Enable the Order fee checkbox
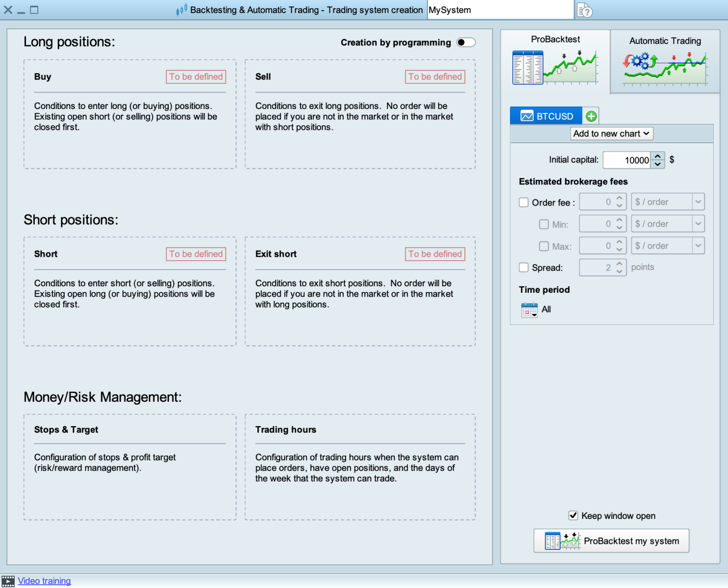The width and height of the screenshot is (728, 588). tap(524, 202)
